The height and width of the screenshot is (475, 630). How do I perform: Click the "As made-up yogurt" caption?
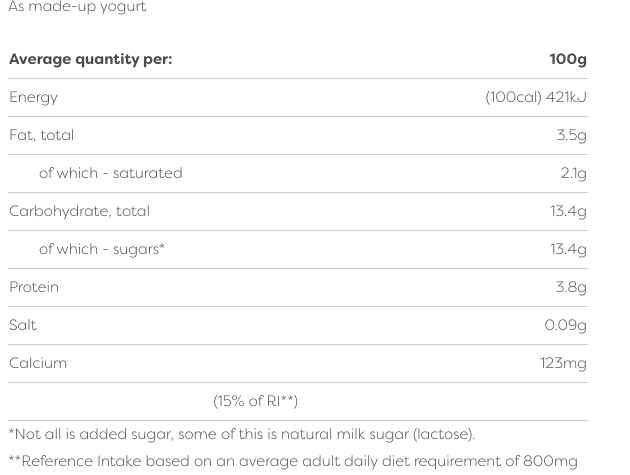pyautogui.click(x=77, y=7)
